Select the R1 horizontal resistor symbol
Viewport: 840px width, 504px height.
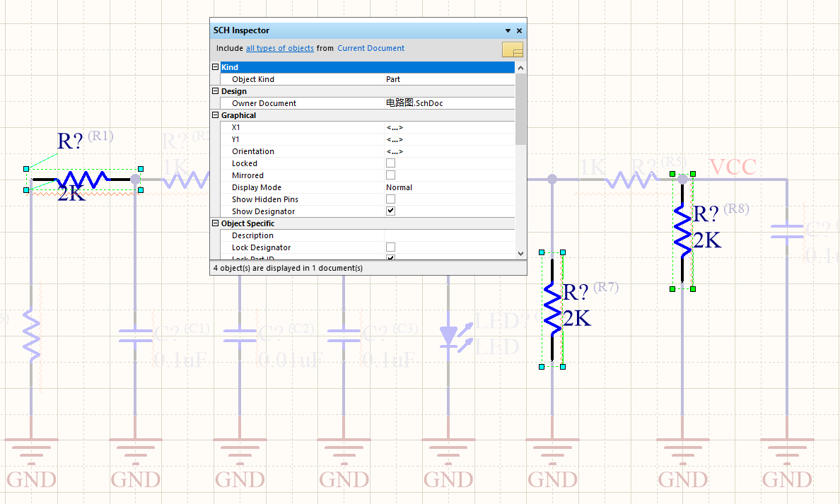[83, 180]
